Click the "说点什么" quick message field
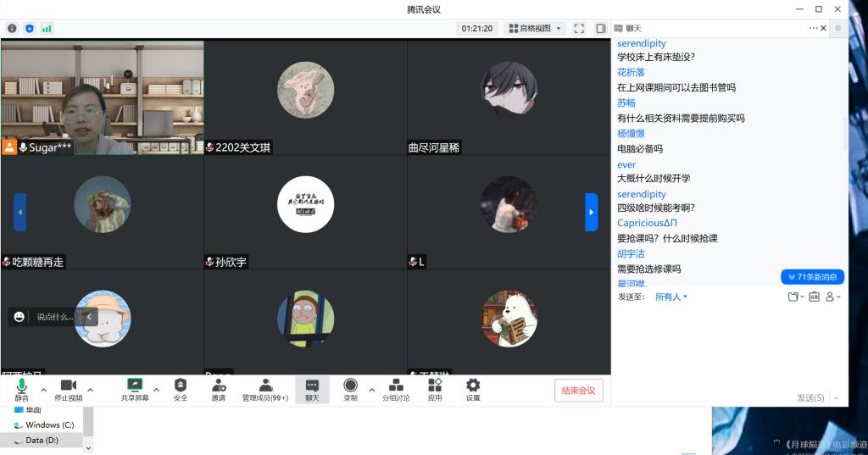868x455 pixels. (54, 317)
